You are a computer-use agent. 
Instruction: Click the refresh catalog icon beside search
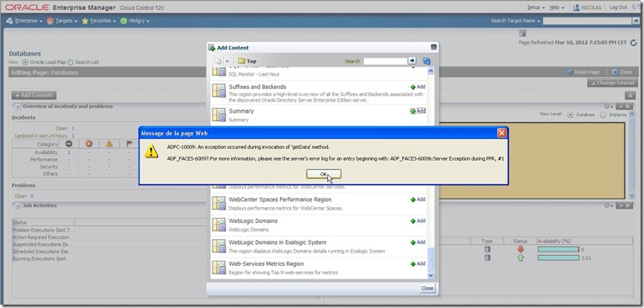click(426, 61)
